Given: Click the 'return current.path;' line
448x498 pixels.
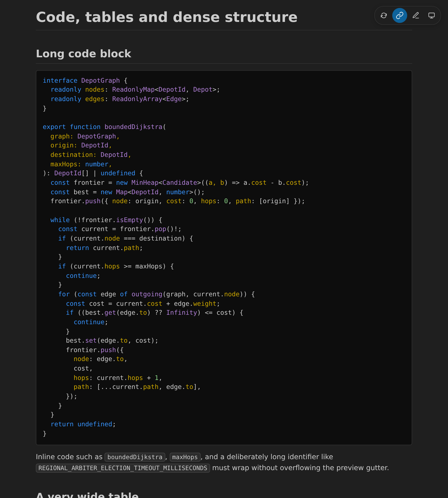Looking at the screenshot, I should (x=104, y=248).
